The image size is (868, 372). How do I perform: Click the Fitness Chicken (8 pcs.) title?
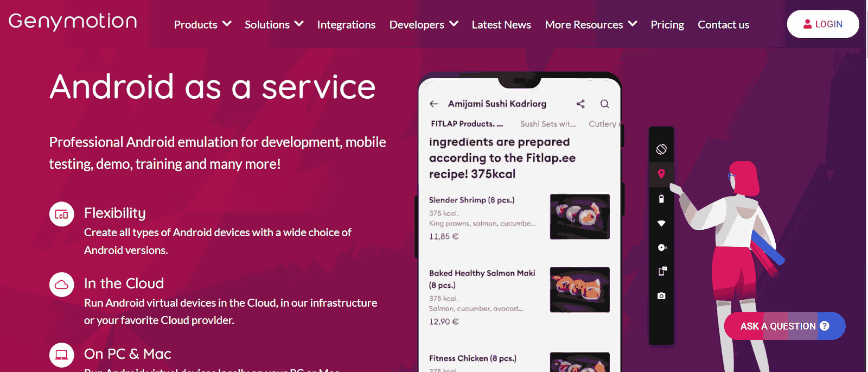[x=473, y=358]
